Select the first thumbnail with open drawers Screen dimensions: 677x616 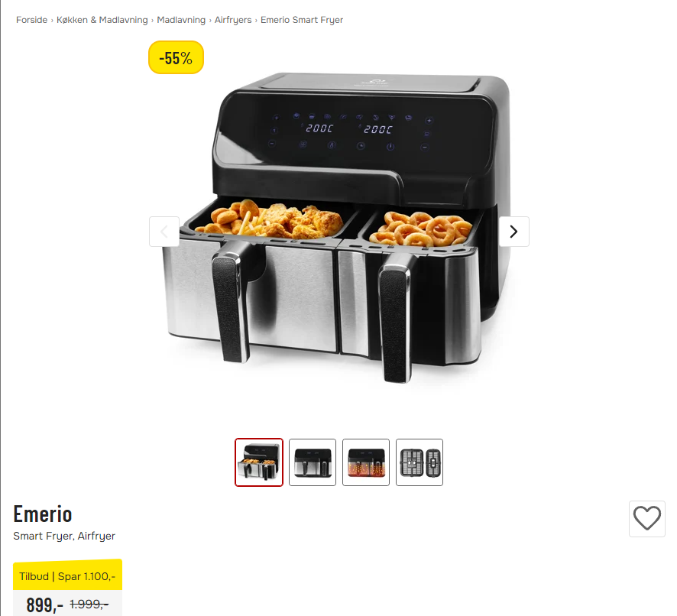[x=259, y=462]
